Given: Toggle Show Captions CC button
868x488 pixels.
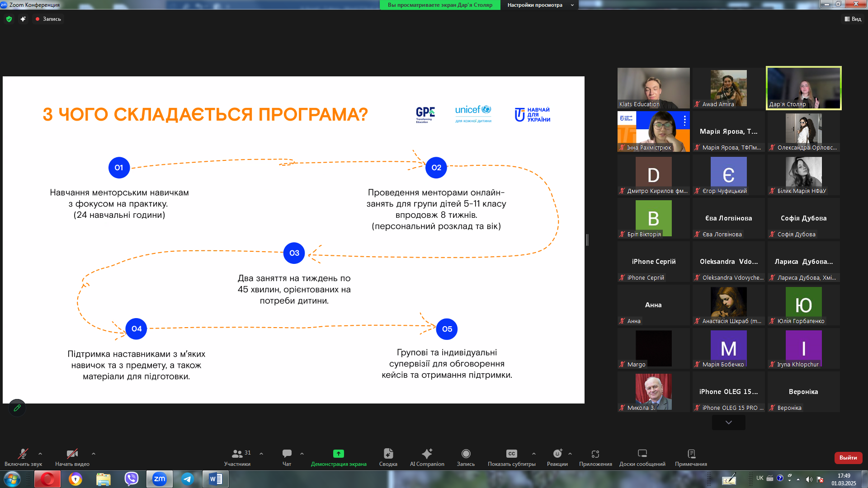Looking at the screenshot, I should coord(511,454).
